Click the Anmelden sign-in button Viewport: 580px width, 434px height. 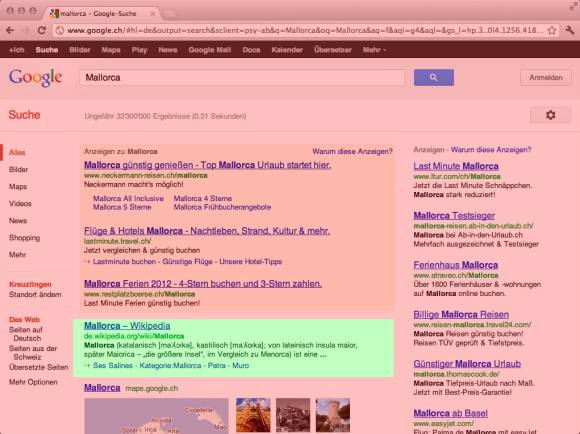point(546,77)
